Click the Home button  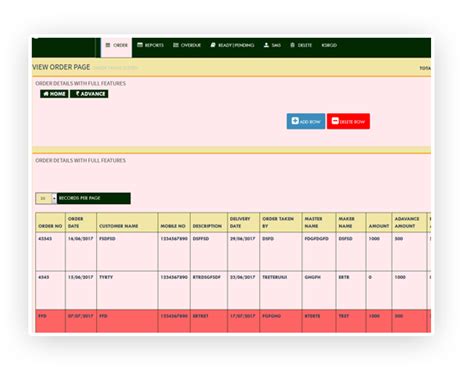(54, 94)
